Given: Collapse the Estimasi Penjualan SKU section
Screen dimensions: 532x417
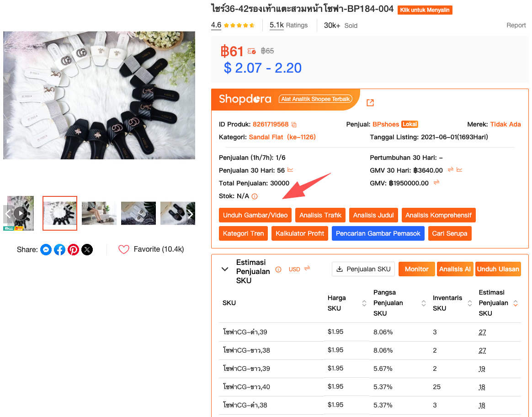Looking at the screenshot, I should pos(224,269).
